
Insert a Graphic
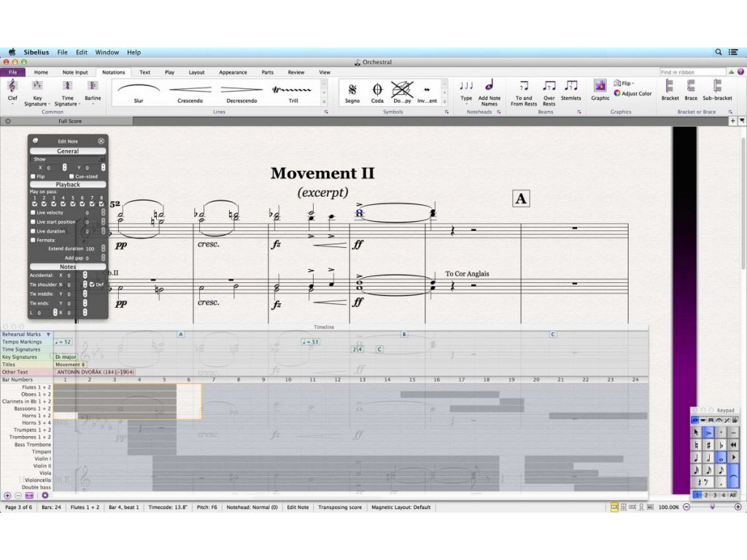point(600,90)
